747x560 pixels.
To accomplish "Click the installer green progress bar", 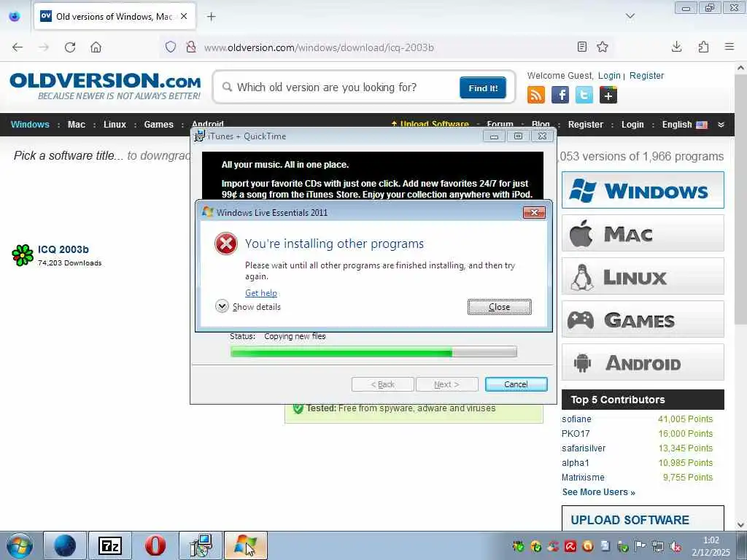I will coord(373,352).
